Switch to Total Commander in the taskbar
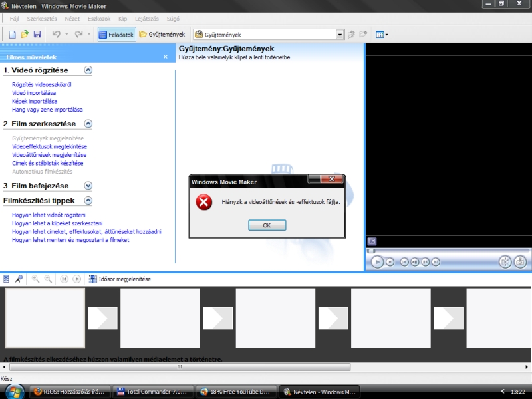Screen dimensions: 532x399 pos(153,392)
